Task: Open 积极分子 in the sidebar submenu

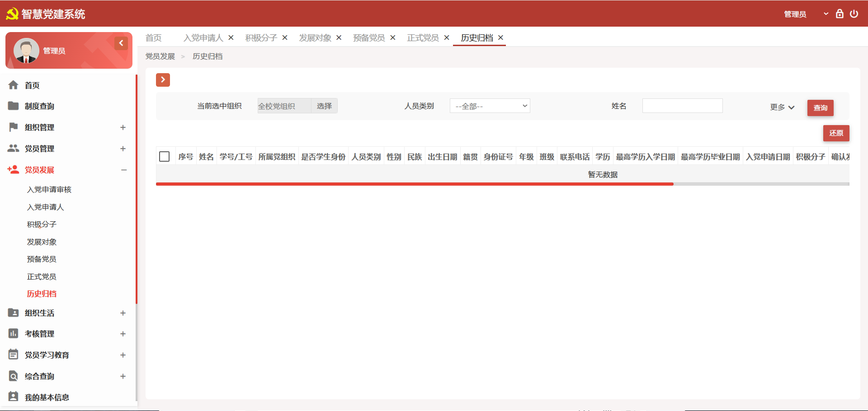Action: coord(42,224)
